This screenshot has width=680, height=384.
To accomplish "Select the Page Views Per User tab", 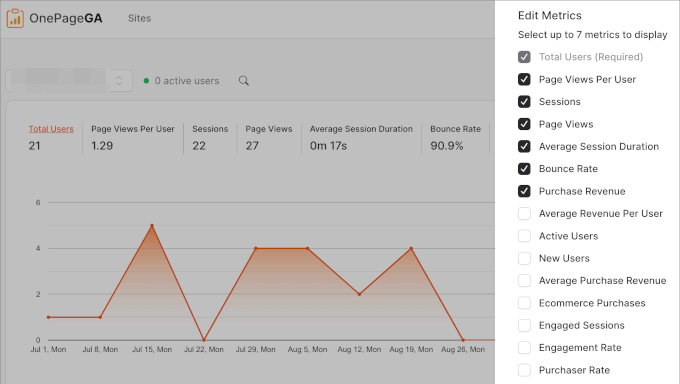I will pyautogui.click(x=133, y=129).
